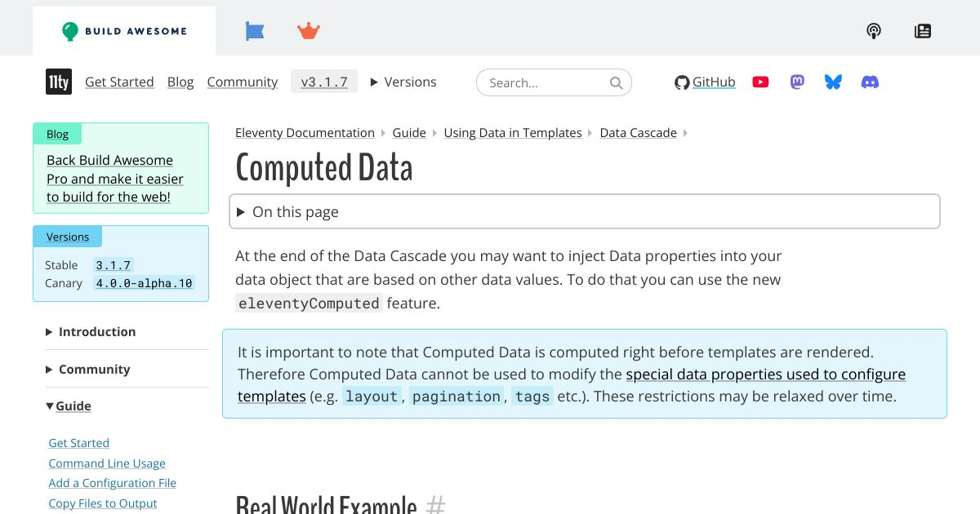
Task: Click the GitHub octocat icon
Action: pos(682,82)
